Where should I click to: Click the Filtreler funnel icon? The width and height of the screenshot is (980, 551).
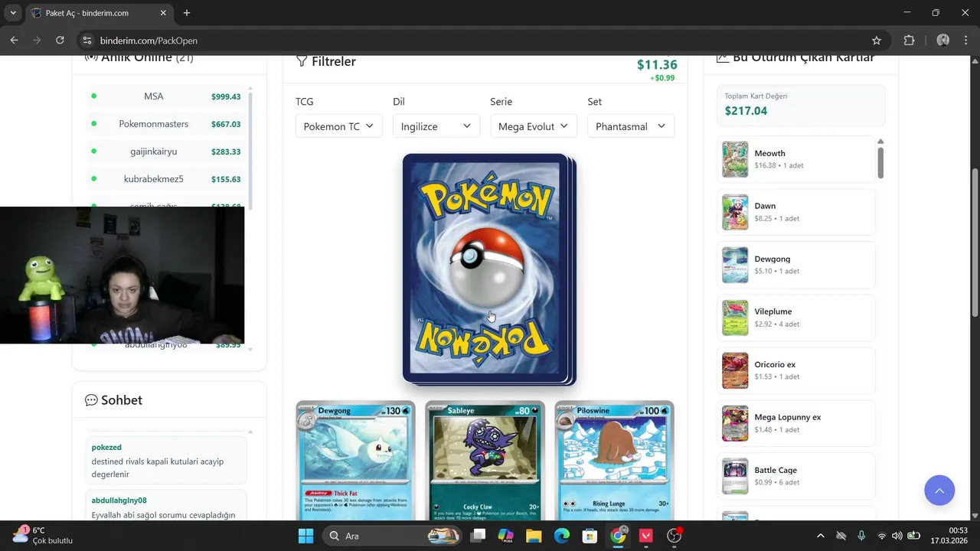302,61
